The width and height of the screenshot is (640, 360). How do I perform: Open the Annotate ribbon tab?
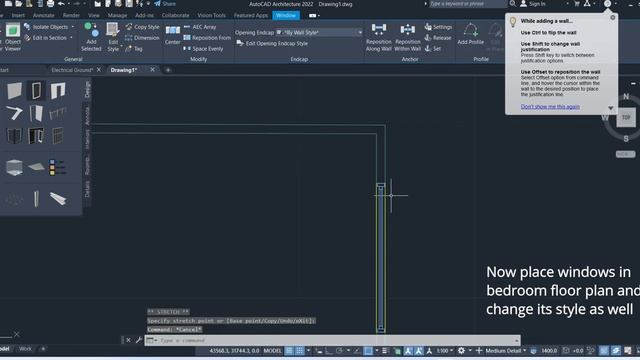click(x=43, y=16)
